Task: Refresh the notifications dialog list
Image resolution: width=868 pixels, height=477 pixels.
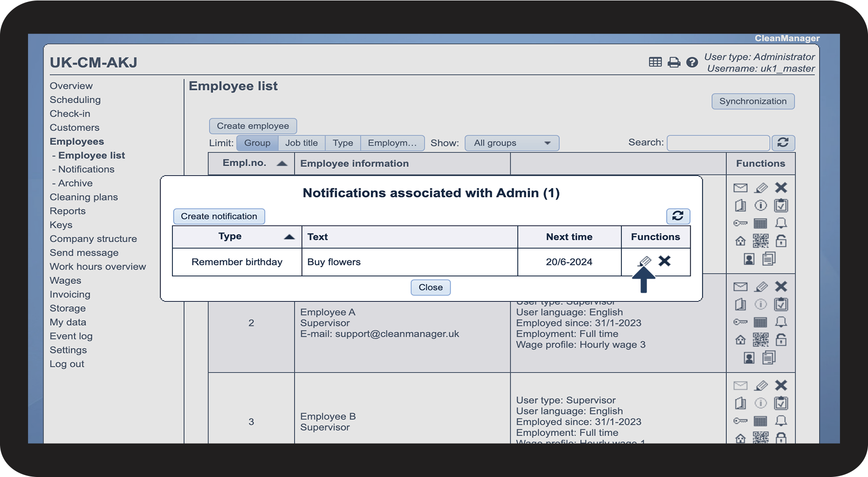Action: 678,216
